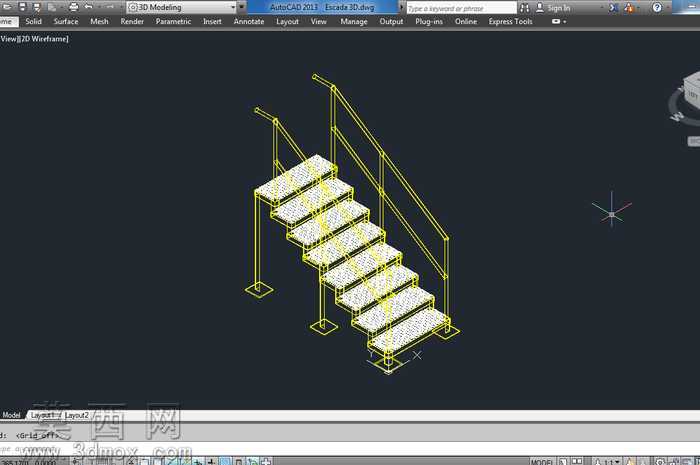700x465 pixels.
Task: Click the Plot printer icon
Action: (74, 7)
